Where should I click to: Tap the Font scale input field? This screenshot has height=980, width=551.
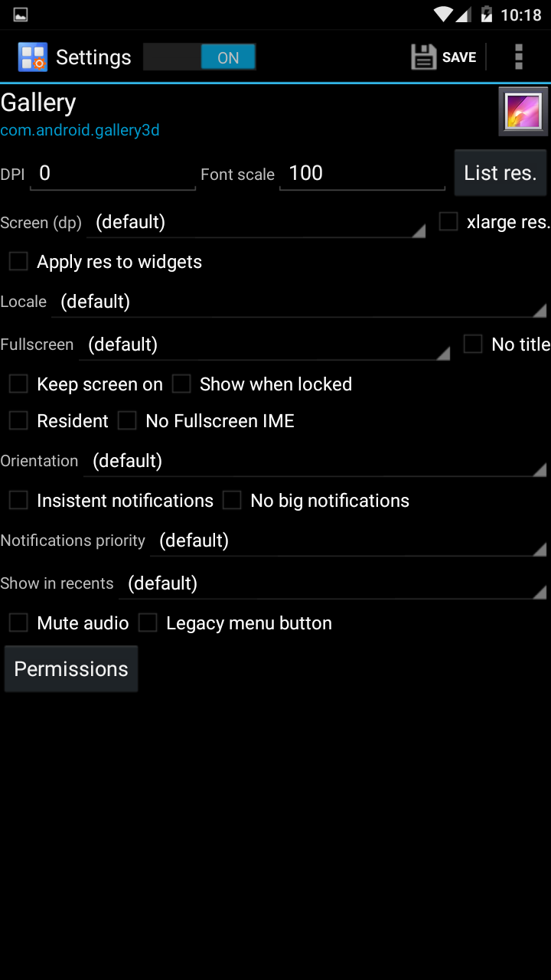click(x=361, y=174)
